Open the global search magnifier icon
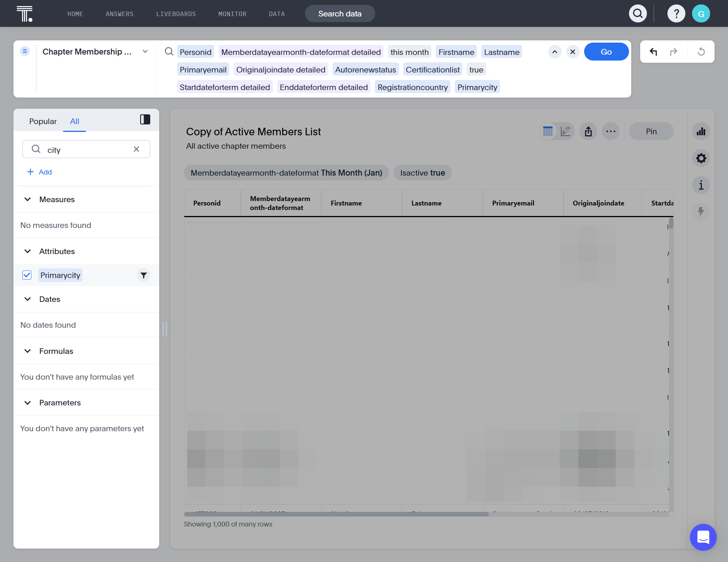Image resolution: width=728 pixels, height=562 pixels. 638,14
